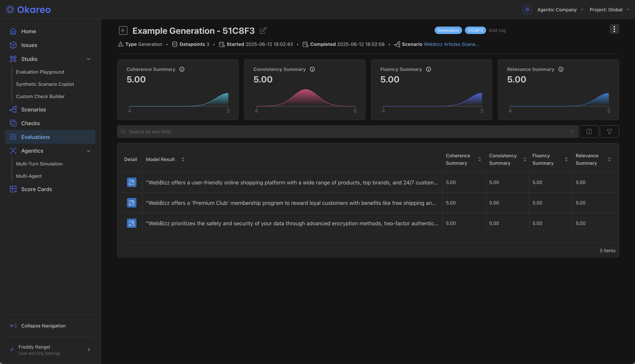Toggle the light/dark theme sun icon
The height and width of the screenshot is (364, 635).
(x=527, y=9)
